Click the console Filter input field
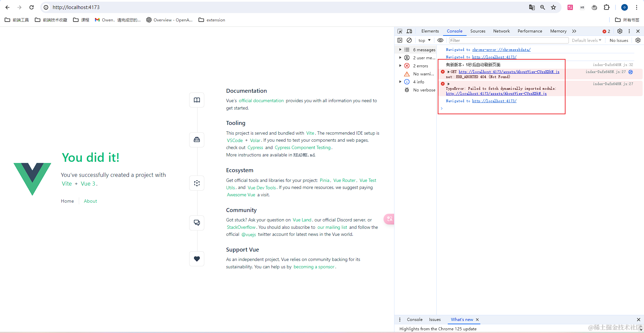Screen dimensions: 644x333 (508, 40)
